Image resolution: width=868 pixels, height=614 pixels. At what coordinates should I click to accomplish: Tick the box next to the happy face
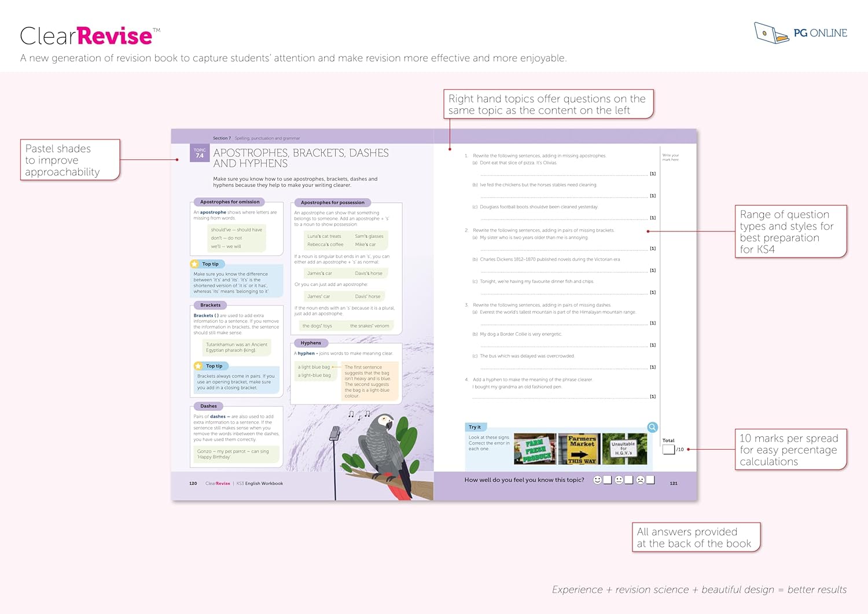[x=607, y=480]
